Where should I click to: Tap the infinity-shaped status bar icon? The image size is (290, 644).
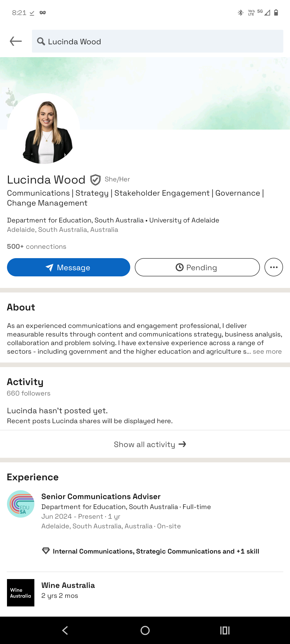43,13
